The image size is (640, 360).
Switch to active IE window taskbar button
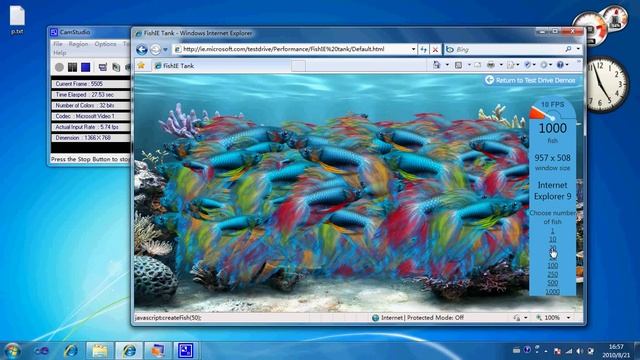[x=129, y=351]
